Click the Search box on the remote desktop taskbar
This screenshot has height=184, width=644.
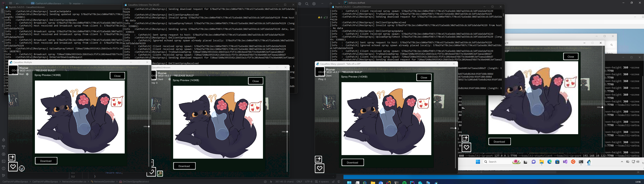502,162
